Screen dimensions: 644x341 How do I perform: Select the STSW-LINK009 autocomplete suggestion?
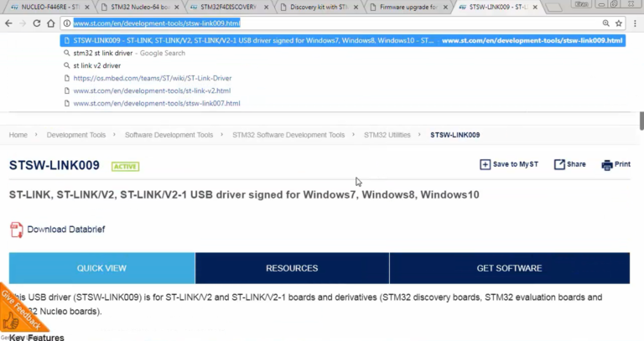click(x=342, y=40)
